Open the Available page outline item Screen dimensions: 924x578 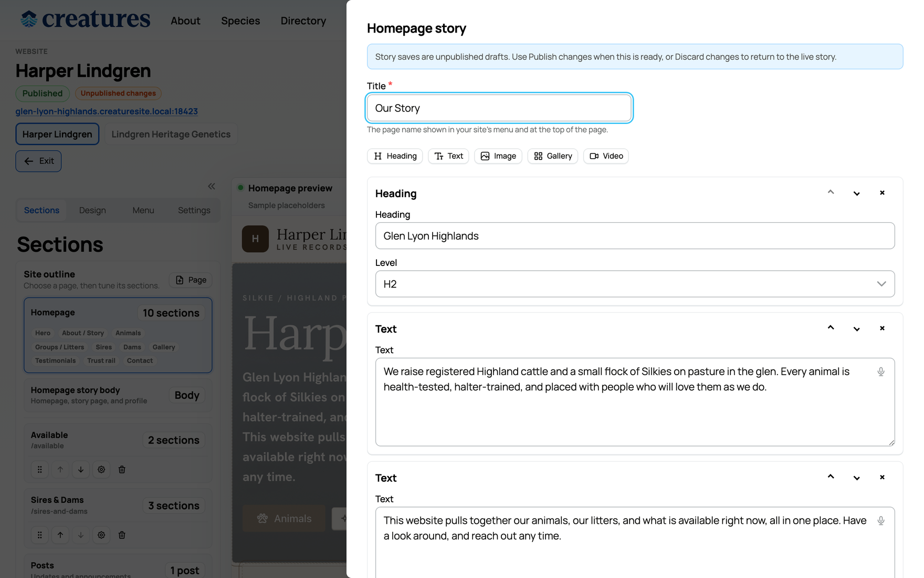coord(118,440)
